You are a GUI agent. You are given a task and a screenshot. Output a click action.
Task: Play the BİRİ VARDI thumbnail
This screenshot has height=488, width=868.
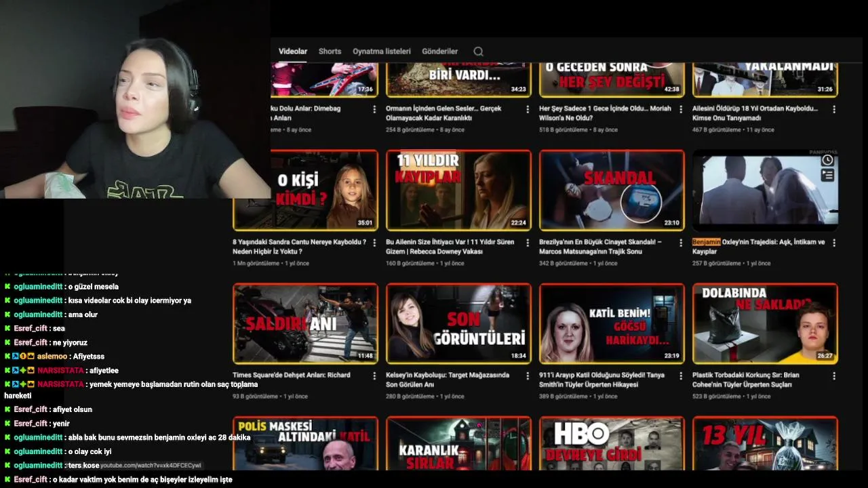pos(458,80)
